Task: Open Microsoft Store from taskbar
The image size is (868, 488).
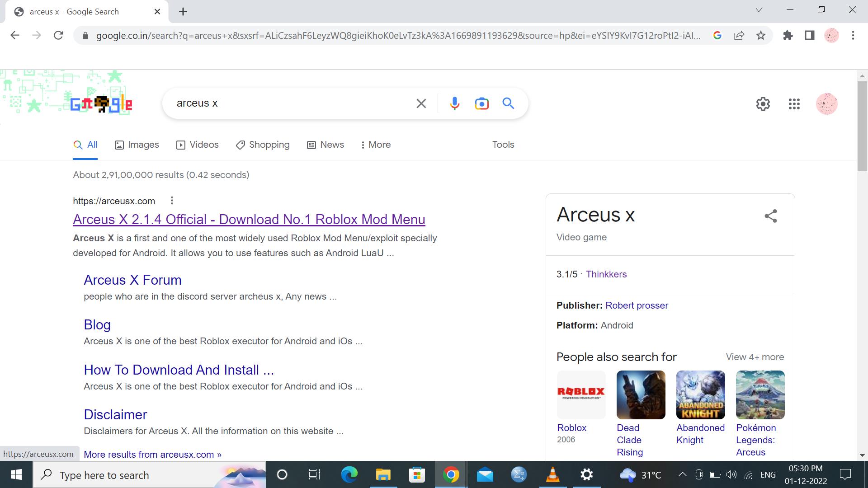Action: (417, 475)
